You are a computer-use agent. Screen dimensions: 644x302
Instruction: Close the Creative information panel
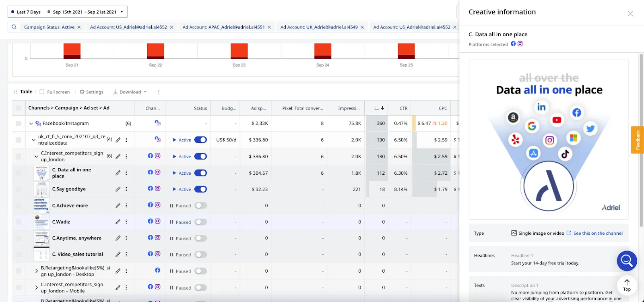[x=630, y=14]
